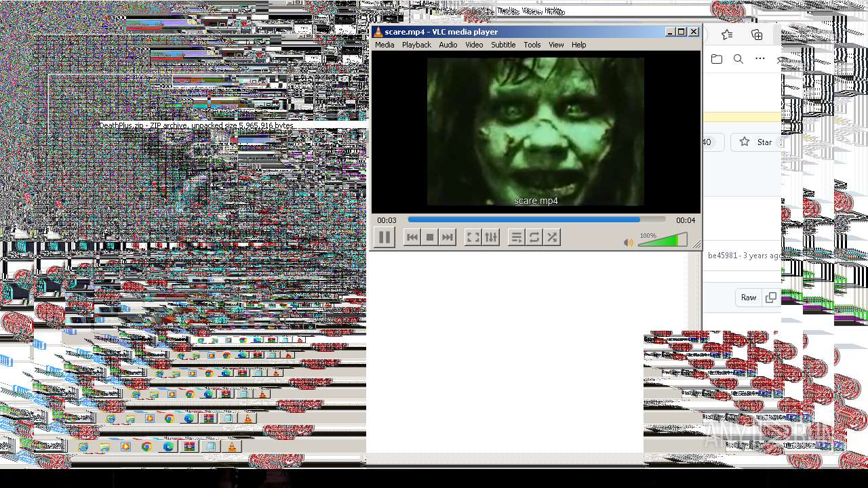The height and width of the screenshot is (488, 868).
Task: Click the folder icon in browser page
Action: pyautogui.click(x=717, y=59)
